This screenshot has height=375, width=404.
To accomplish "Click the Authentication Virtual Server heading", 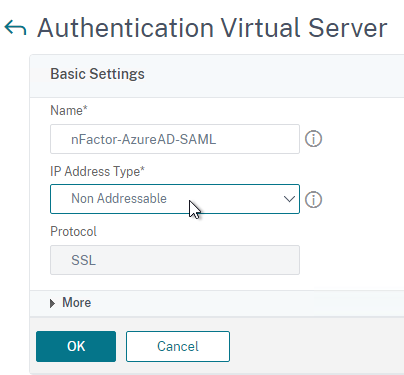I will 212,28.
